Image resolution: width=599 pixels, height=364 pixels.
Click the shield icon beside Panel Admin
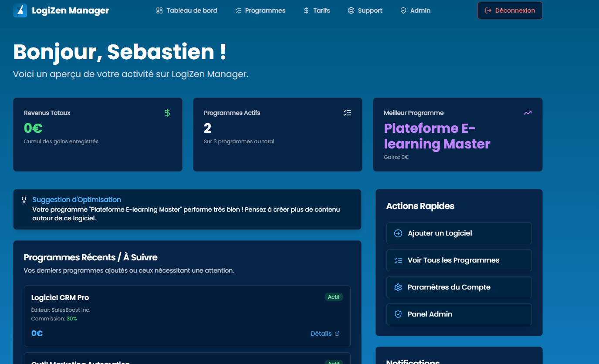click(397, 314)
